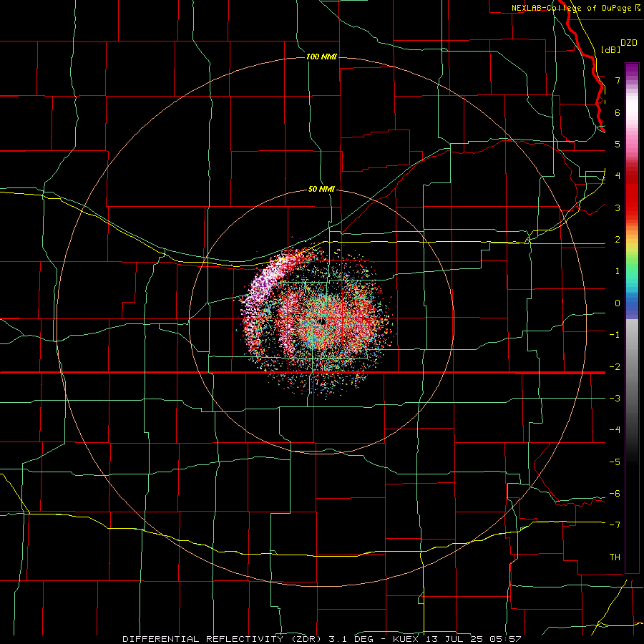The image size is (644, 644).
Task: Select the -2 dB tick label on legend
Action: (615, 366)
